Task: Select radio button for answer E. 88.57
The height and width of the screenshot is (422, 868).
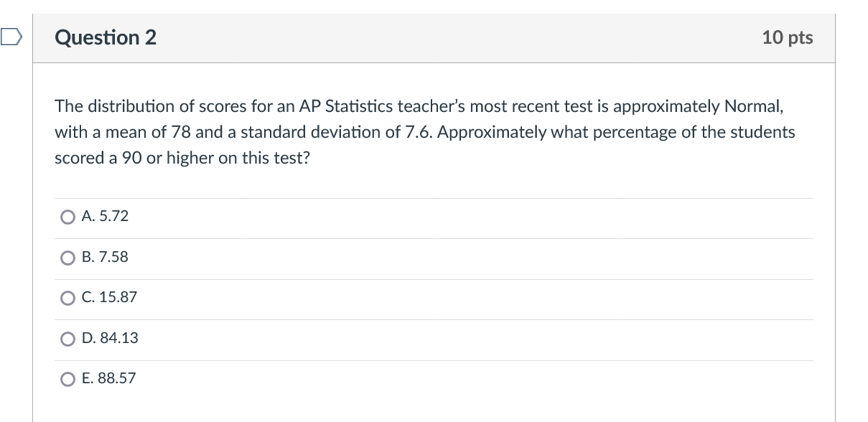Action: click(67, 379)
